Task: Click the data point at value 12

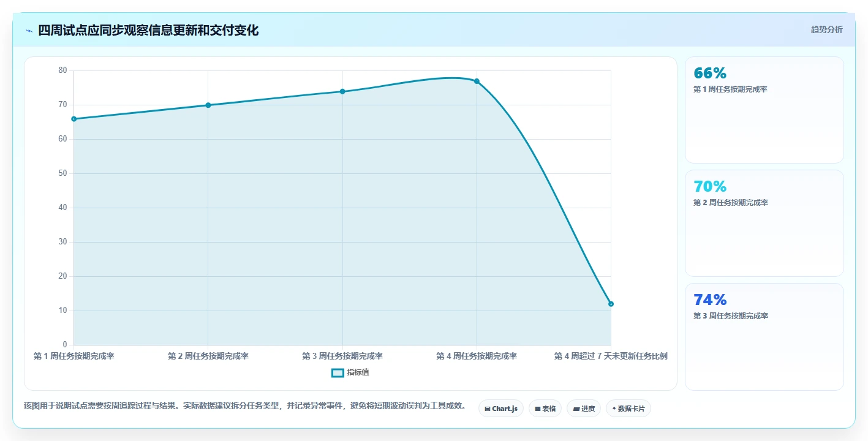Action: [611, 304]
